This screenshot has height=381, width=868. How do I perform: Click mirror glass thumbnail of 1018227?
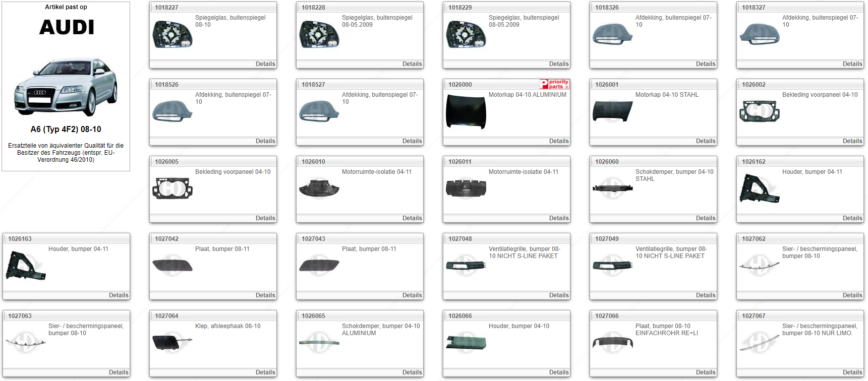tap(172, 34)
